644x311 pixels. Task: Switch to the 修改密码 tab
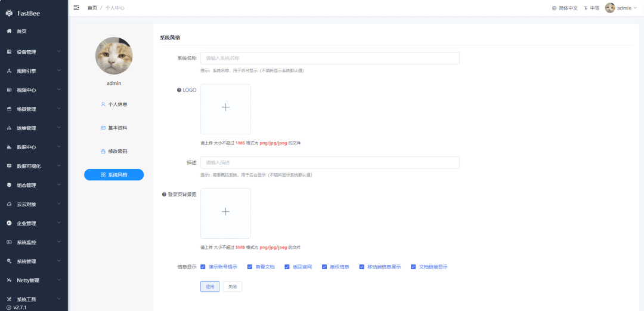click(114, 152)
